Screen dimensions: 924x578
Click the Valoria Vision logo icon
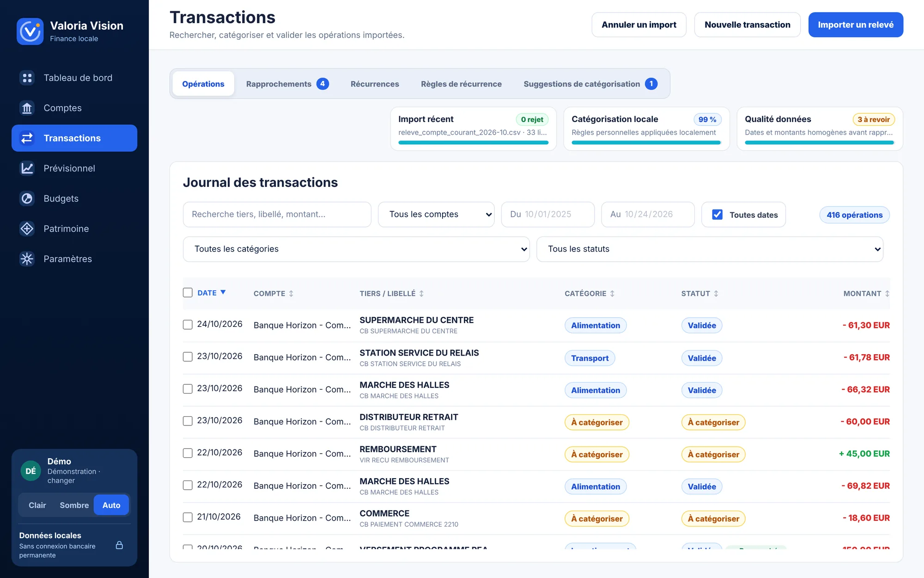coord(30,31)
